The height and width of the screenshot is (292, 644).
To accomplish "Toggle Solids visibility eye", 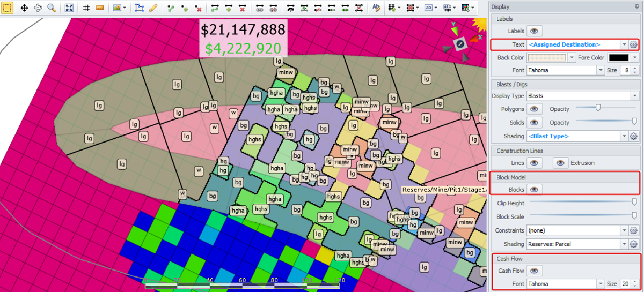I will pyautogui.click(x=535, y=123).
